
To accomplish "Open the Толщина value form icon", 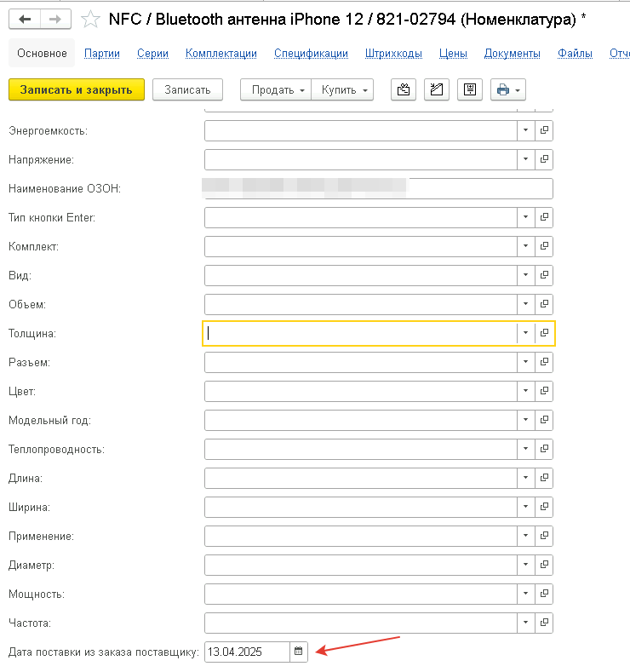I will (544, 333).
